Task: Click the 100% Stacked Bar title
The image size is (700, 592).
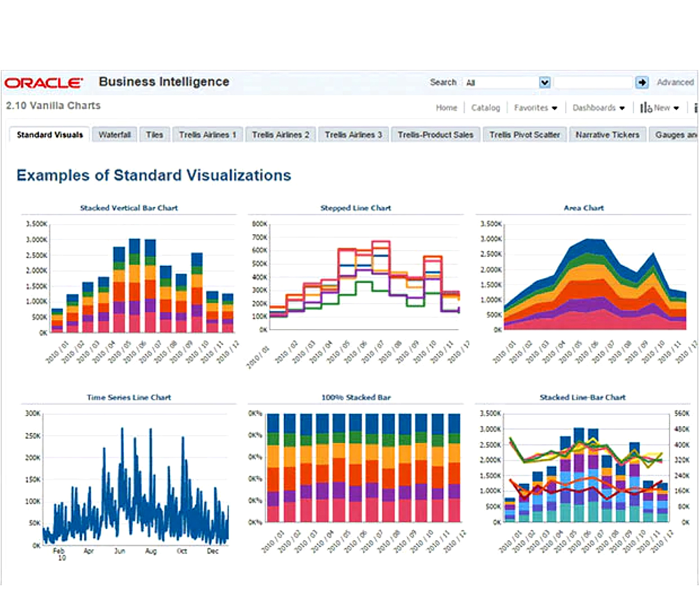Action: click(356, 397)
